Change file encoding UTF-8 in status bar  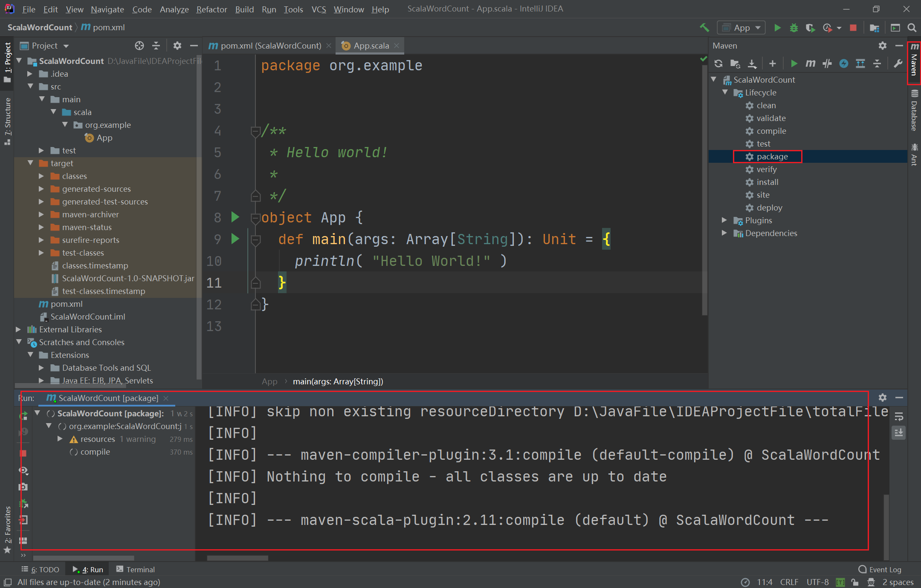point(817,582)
